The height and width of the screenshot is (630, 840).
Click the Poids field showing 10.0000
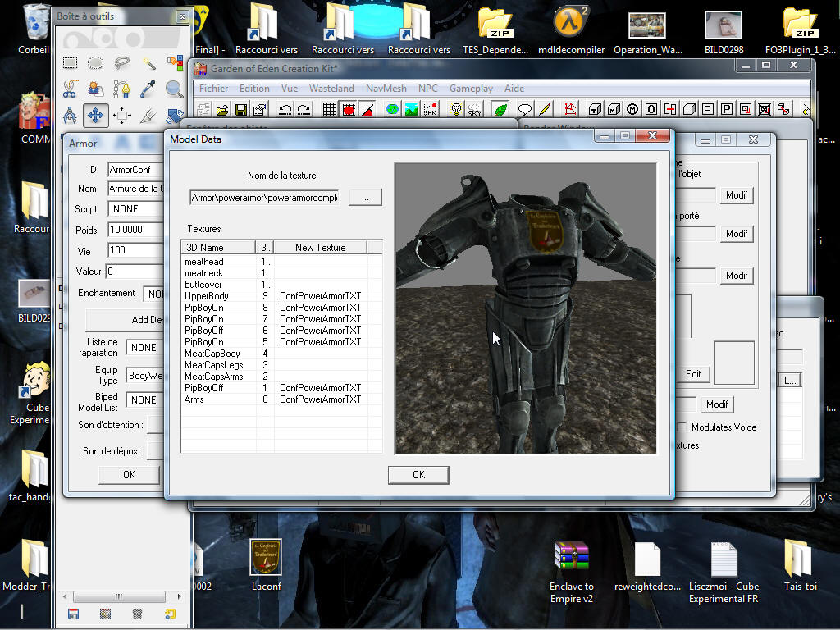point(136,230)
